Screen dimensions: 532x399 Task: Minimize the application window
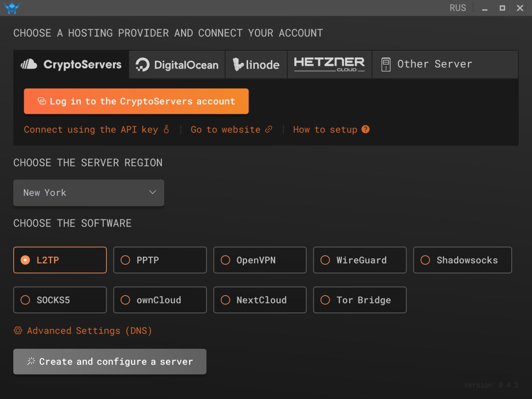[485, 8]
